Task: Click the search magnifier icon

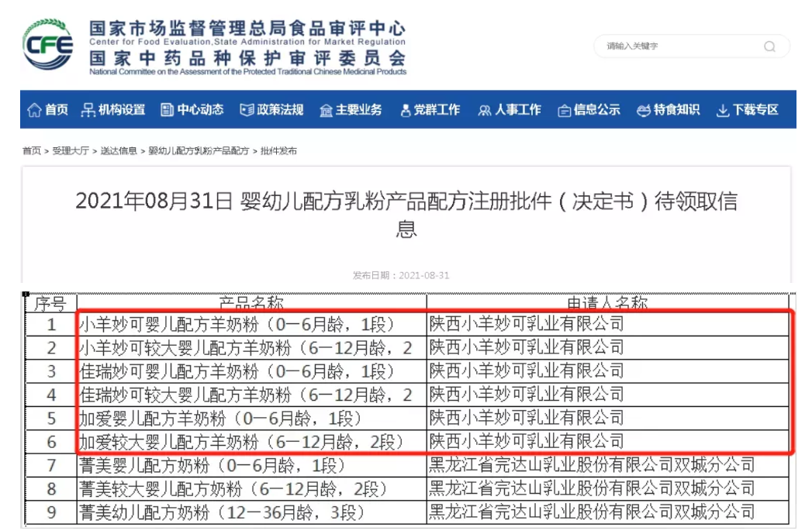Action: (x=769, y=47)
